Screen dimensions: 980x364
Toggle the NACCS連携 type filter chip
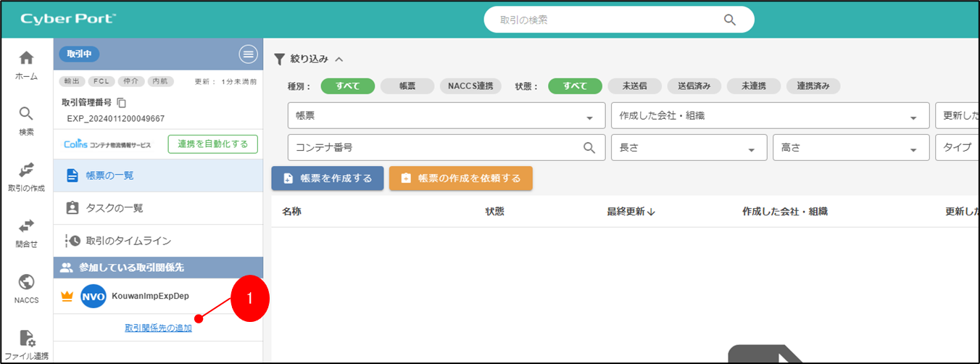coord(470,86)
